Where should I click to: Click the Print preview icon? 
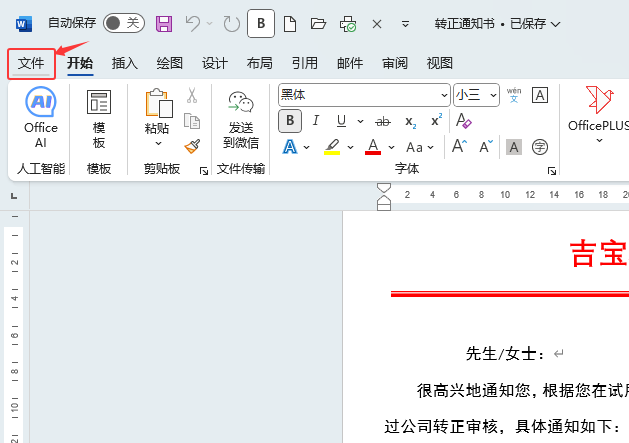[348, 24]
